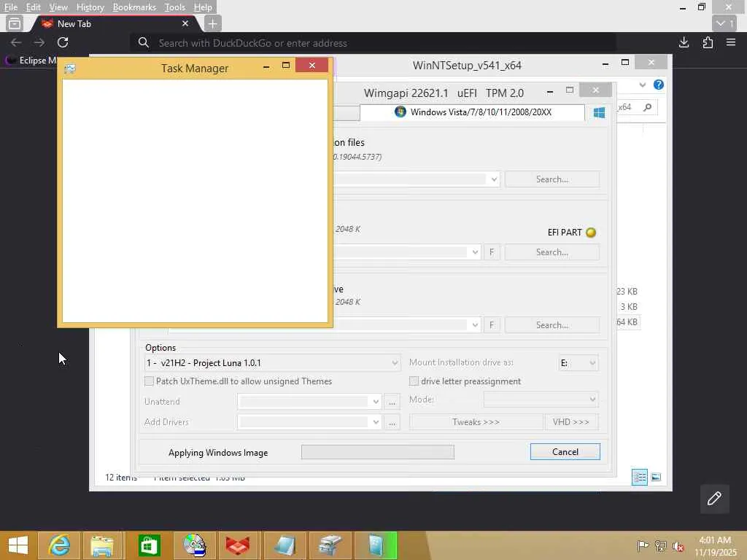747x560 pixels.
Task: Browse for drivers with ellipsis button
Action: 392,422
